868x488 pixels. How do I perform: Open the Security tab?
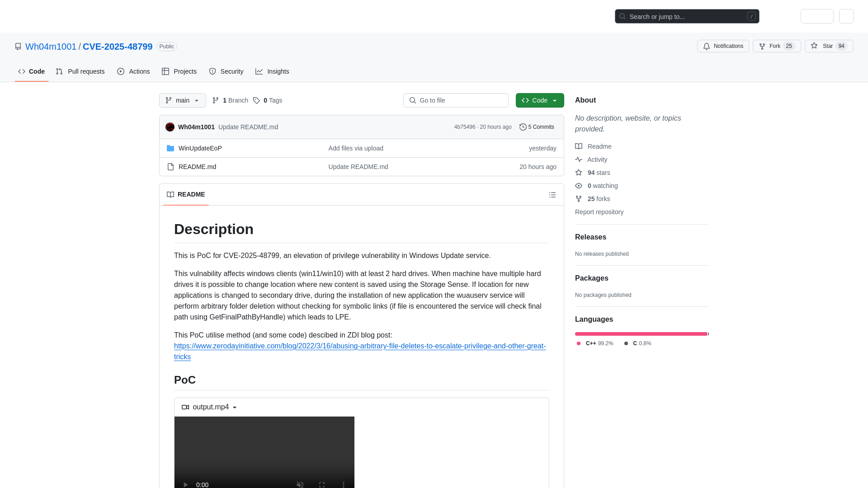coord(226,71)
